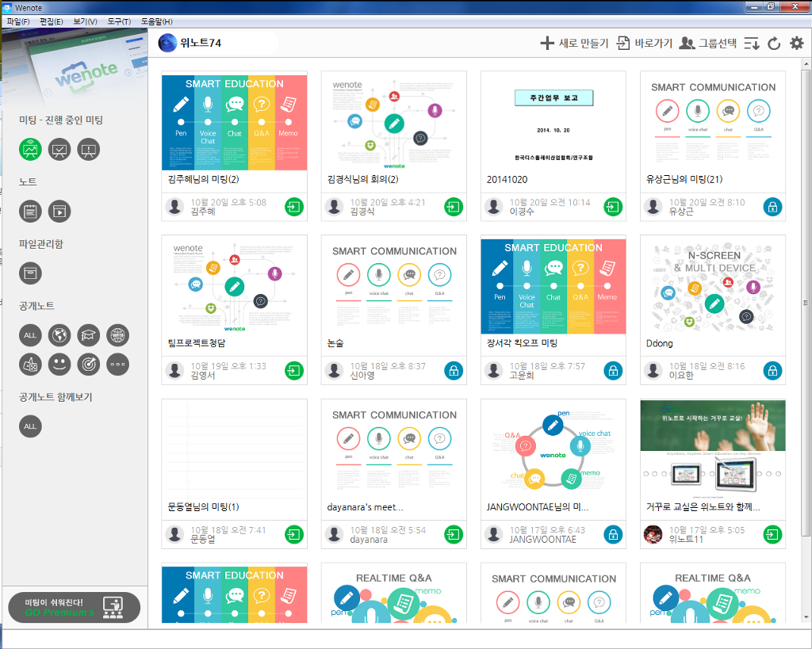Select the meeting icon with a checkmark

(59, 150)
